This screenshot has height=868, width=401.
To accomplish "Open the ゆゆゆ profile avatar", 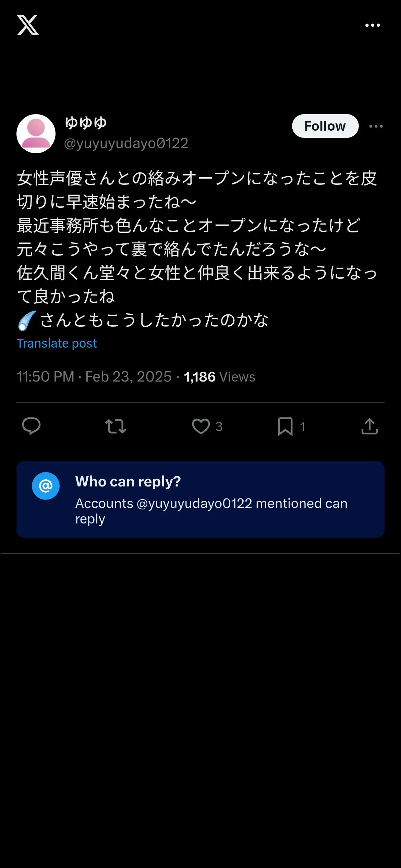I will point(36,134).
